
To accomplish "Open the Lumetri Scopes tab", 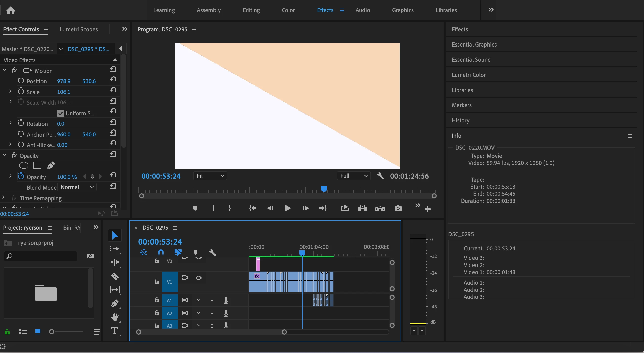I will click(79, 29).
